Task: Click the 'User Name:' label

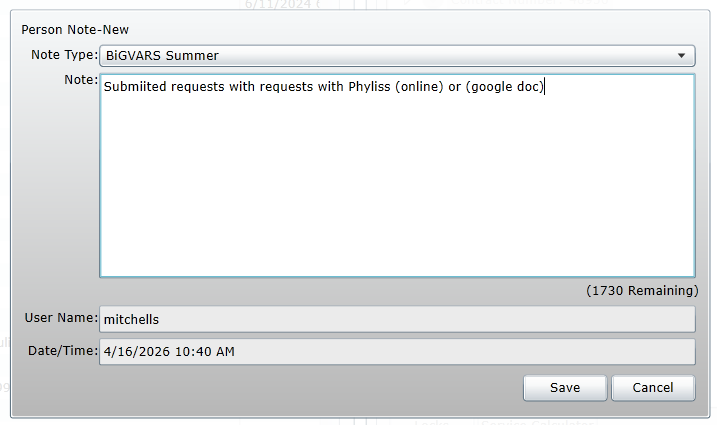Action: pyautogui.click(x=61, y=317)
